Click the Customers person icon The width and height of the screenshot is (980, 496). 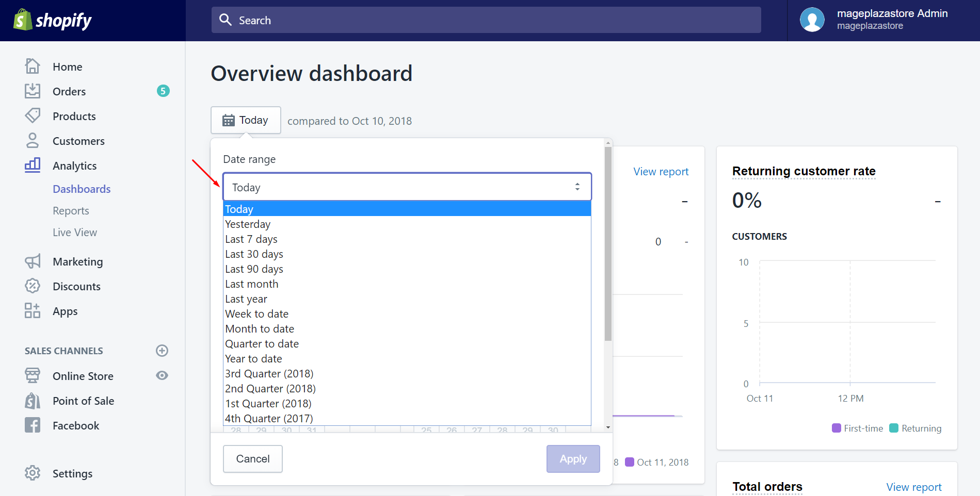pyautogui.click(x=33, y=140)
